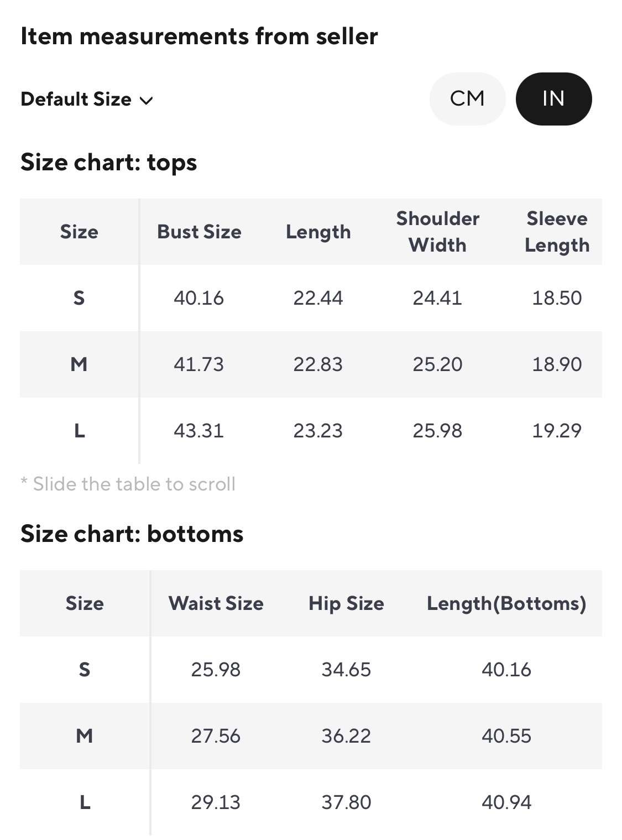Open the Default Size dropdown
622x840 pixels.
click(87, 100)
